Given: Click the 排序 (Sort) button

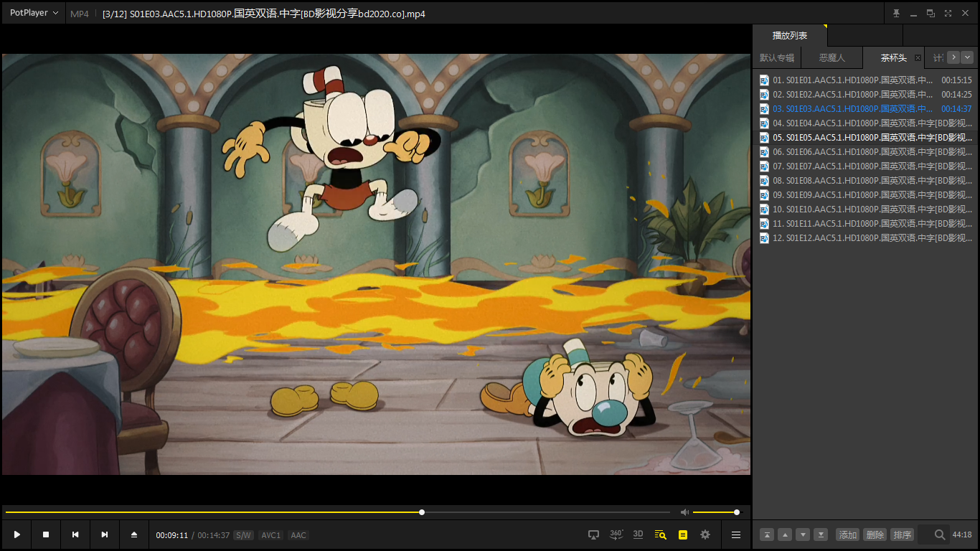Looking at the screenshot, I should tap(902, 534).
